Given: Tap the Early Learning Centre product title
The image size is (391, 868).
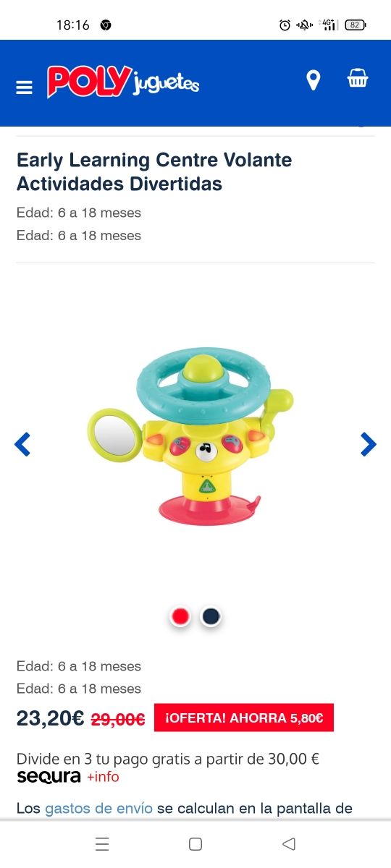Looking at the screenshot, I should [154, 171].
